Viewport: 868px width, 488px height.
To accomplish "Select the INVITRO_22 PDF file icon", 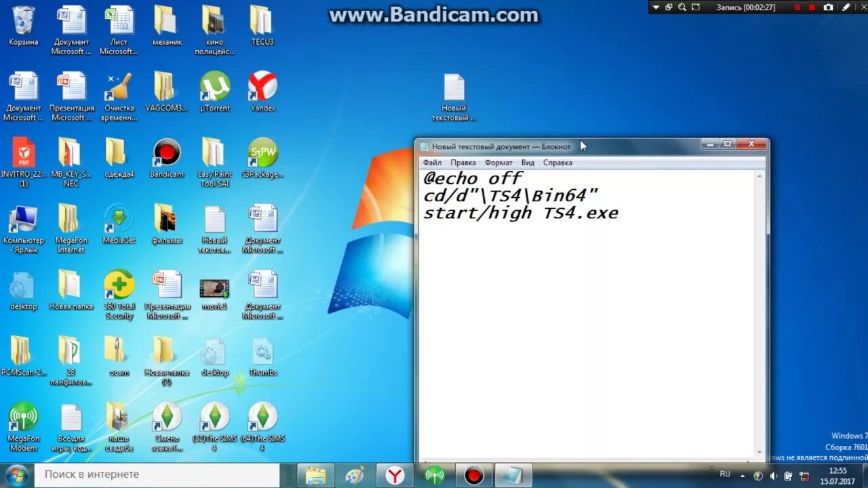I will tap(24, 163).
